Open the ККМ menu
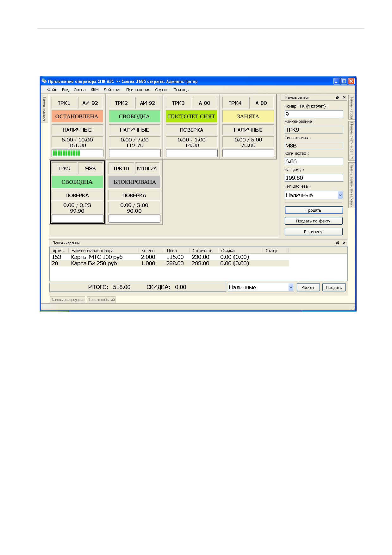This screenshot has width=392, height=555. (95, 90)
